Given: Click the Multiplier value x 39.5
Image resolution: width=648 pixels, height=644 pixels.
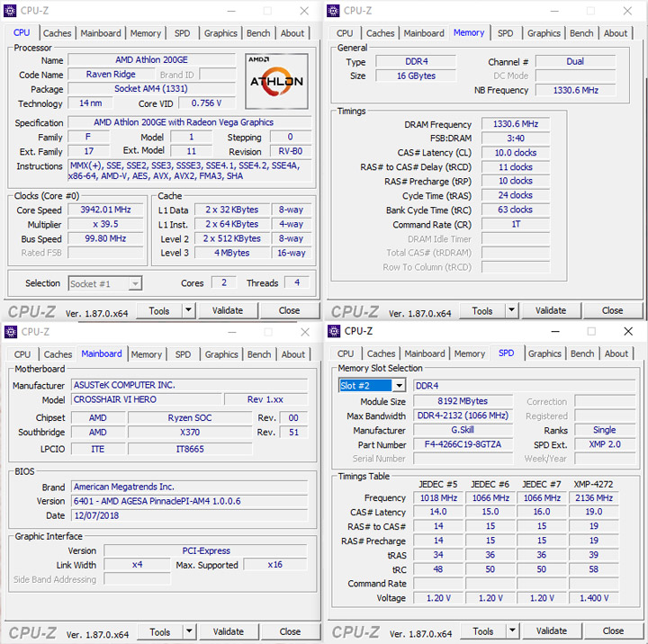Looking at the screenshot, I should pos(106,224).
